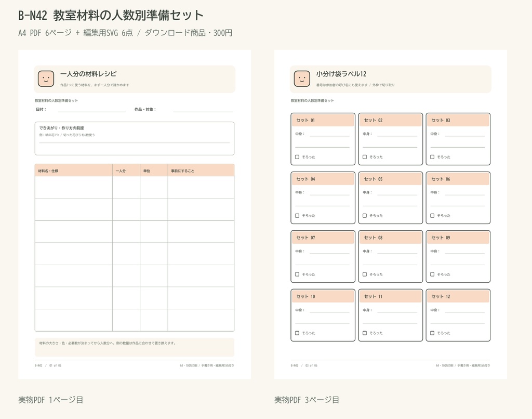This screenshot has width=532, height=419.
Task: Select the subtitle mentioning ダウンロード商品・300円
Action: click(x=125, y=33)
